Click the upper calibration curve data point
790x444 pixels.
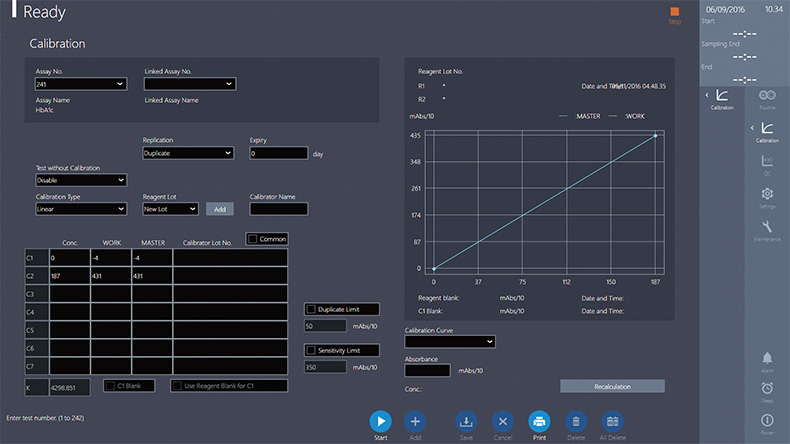655,136
